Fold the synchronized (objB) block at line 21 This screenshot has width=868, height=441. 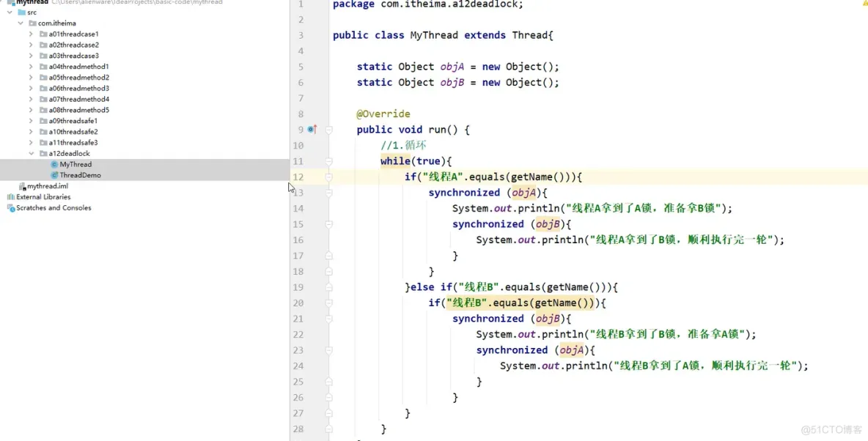[329, 319]
